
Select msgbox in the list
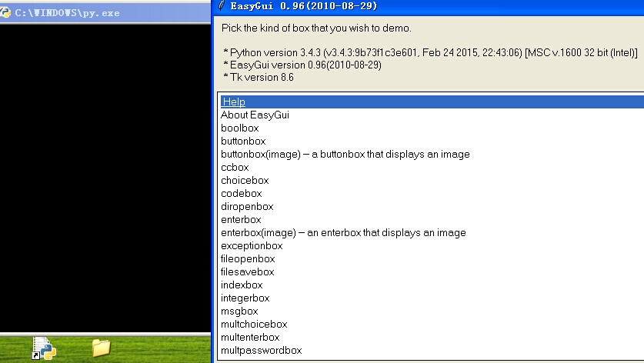(x=239, y=311)
